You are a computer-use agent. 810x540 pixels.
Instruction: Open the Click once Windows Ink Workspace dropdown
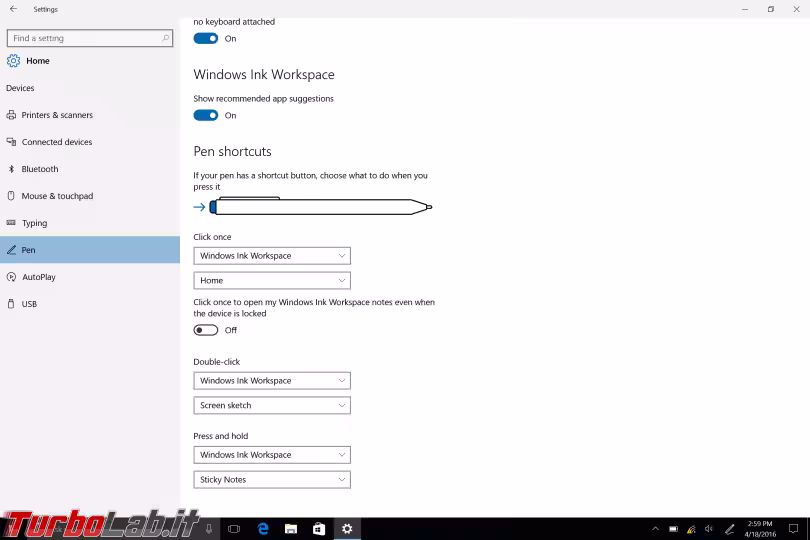point(272,256)
